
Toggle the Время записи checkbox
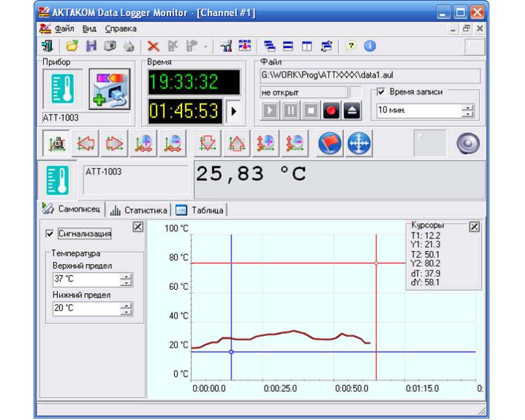pyautogui.click(x=382, y=92)
